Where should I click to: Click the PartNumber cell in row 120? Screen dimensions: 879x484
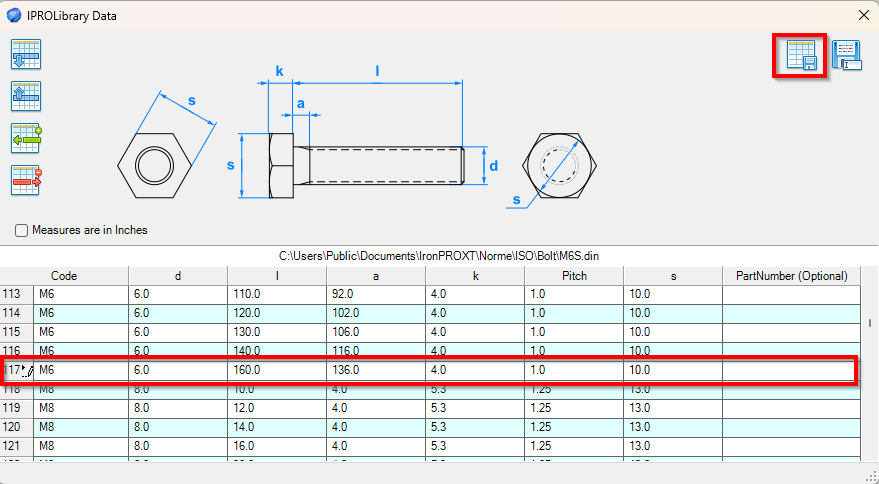coord(792,427)
